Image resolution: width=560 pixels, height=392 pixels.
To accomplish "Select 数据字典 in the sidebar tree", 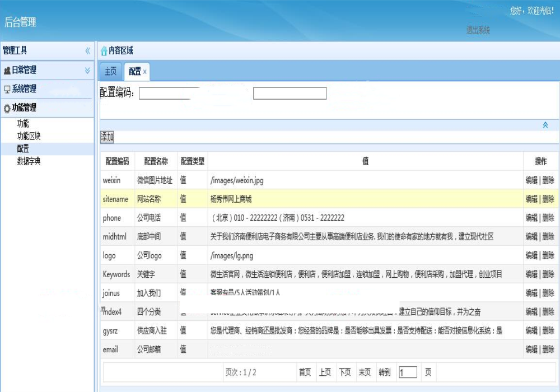I will (29, 161).
